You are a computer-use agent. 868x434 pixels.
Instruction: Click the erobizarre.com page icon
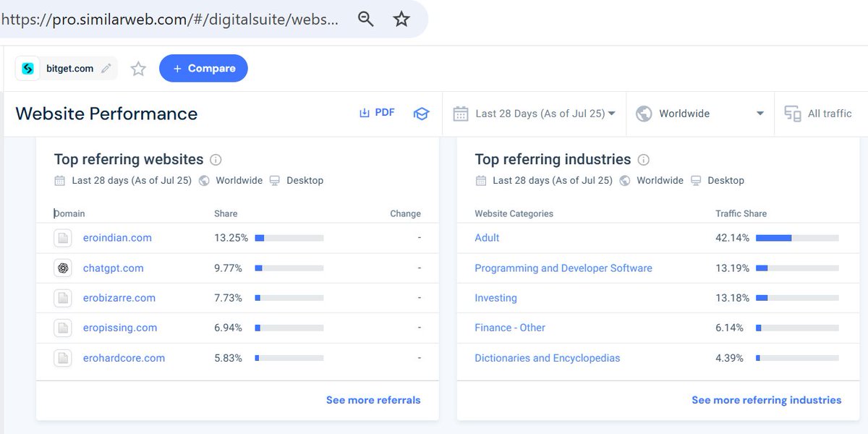pyautogui.click(x=63, y=298)
